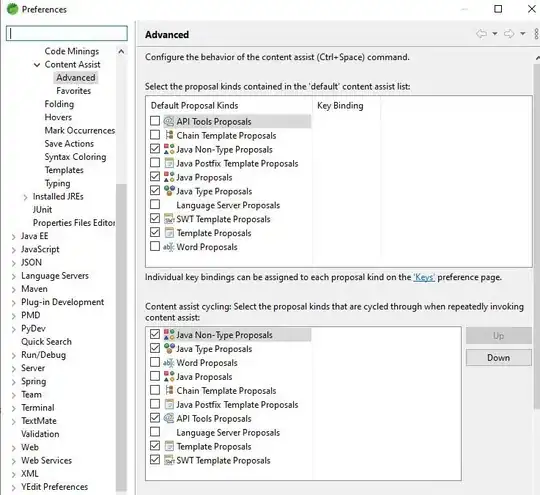Open back history dropdown arrow
Image resolution: width=540 pixels, height=495 pixels.
coord(495,34)
